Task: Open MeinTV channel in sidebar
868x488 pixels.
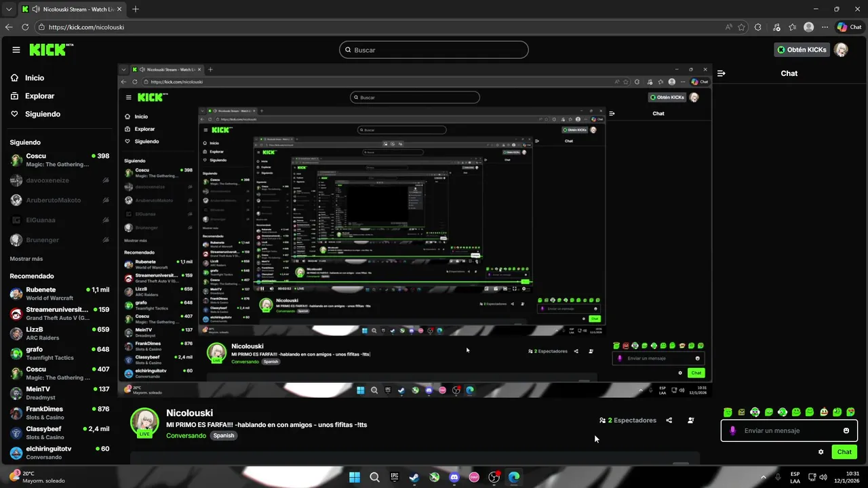Action: 60,393
